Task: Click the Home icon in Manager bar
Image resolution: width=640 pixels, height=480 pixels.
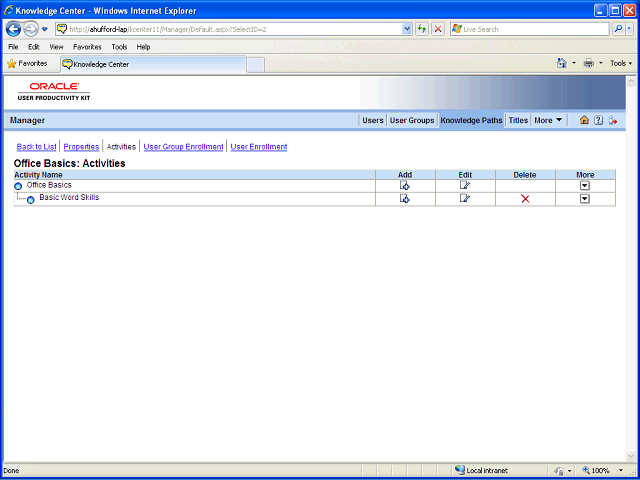Action: click(x=584, y=120)
